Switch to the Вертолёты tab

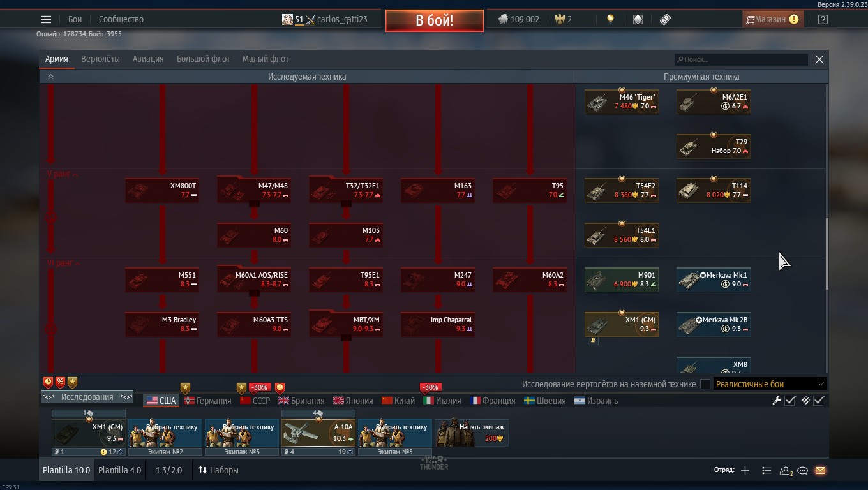(x=100, y=59)
